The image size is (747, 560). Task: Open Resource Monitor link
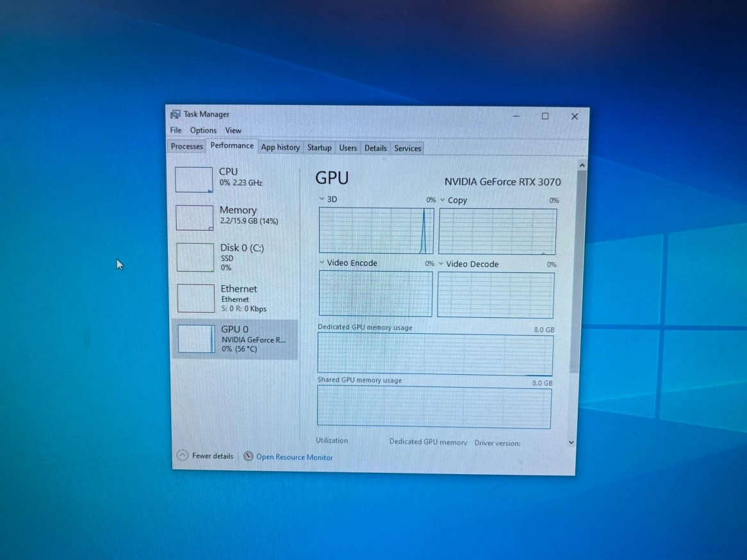pyautogui.click(x=295, y=457)
